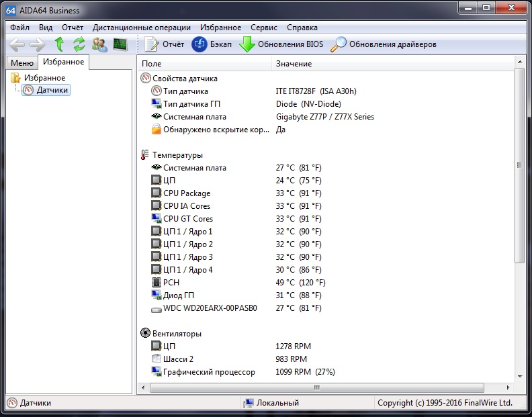This screenshot has width=532, height=417.
Task: Select Датчики item in the tree
Action: [x=52, y=90]
